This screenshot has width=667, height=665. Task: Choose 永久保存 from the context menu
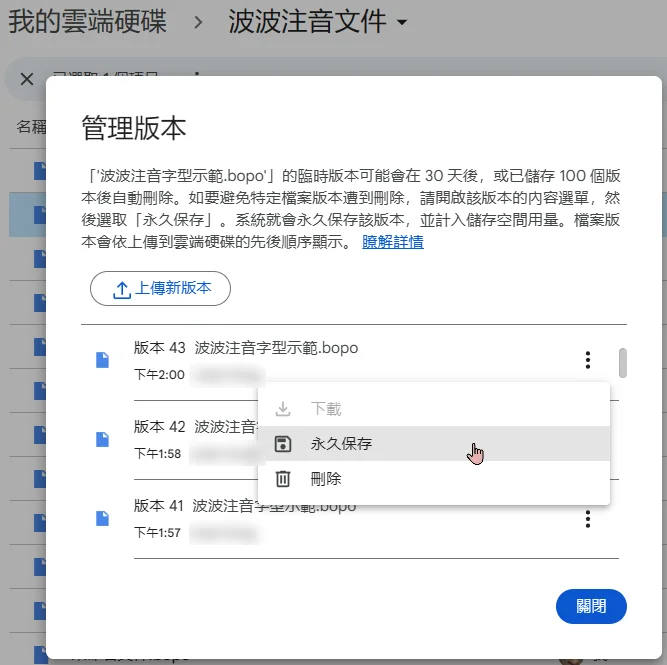pos(433,444)
